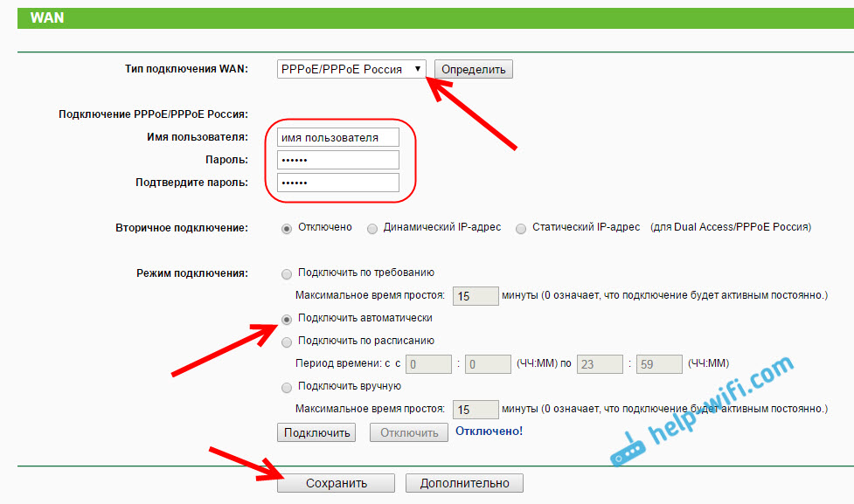The image size is (854, 504).
Task: Click first idle time field under on-demand
Action: [476, 296]
